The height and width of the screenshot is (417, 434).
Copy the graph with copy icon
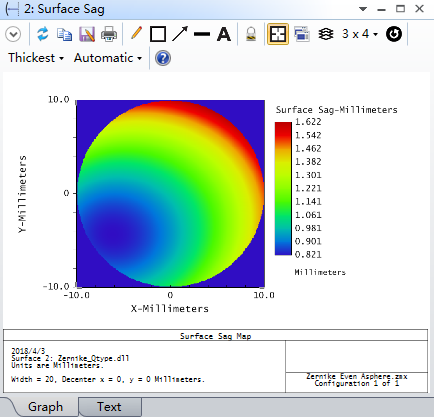(64, 34)
